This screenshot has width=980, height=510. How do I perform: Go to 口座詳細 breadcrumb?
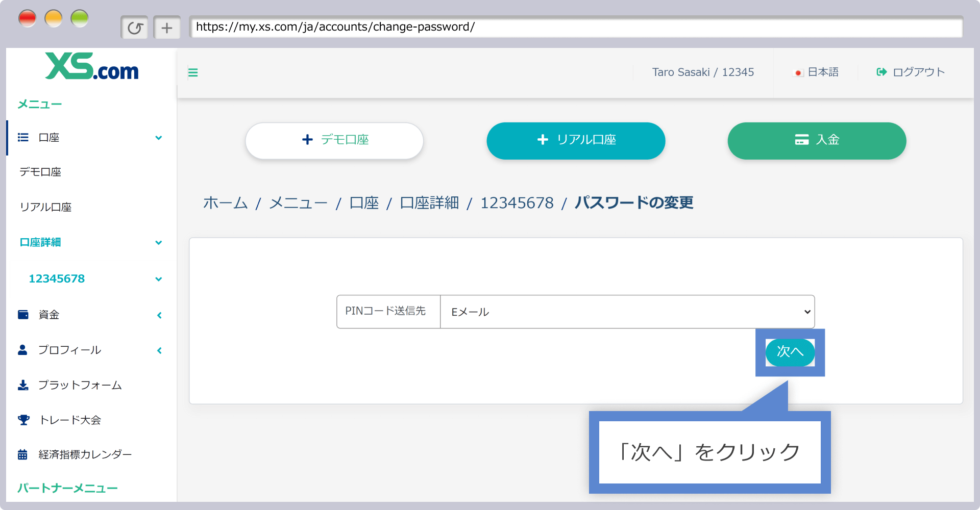tap(429, 203)
